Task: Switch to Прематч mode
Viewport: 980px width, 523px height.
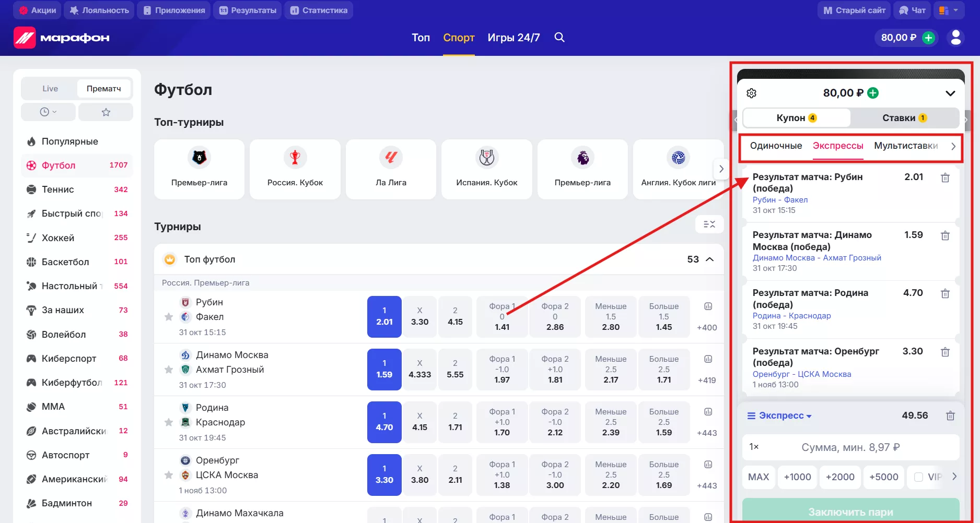Action: [104, 89]
